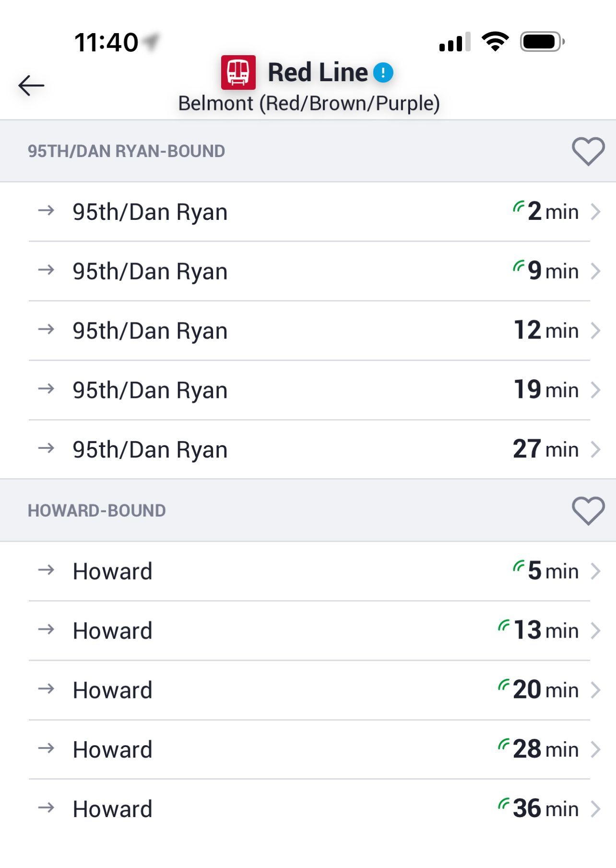Expand the 13 min Howard departure chevron

tap(595, 631)
